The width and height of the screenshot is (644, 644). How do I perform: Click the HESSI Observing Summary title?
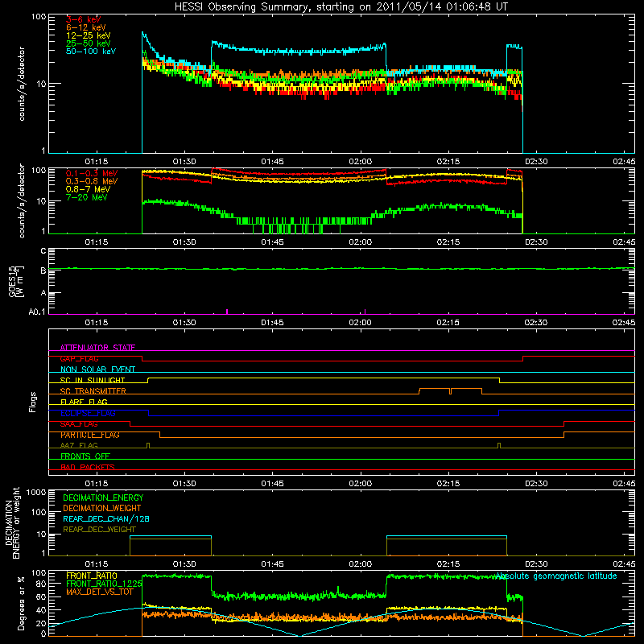point(341,7)
